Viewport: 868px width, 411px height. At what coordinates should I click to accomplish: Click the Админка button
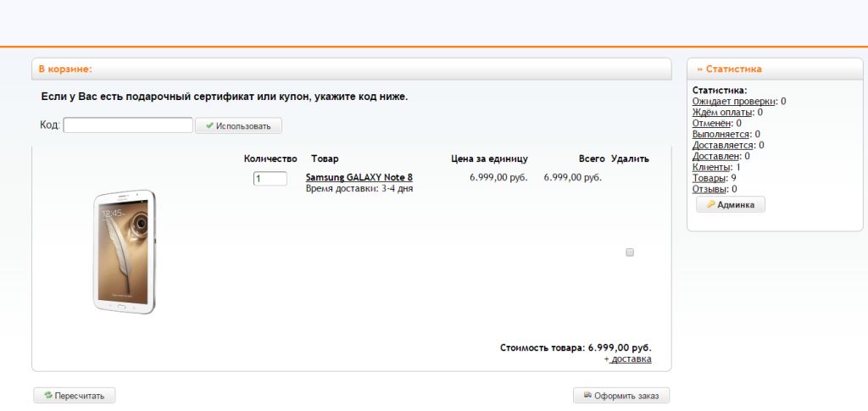(x=730, y=205)
